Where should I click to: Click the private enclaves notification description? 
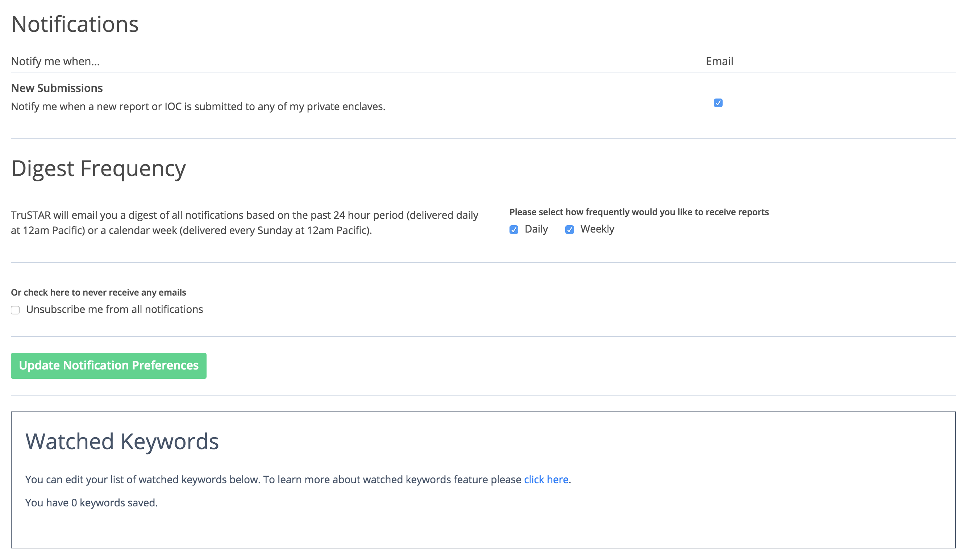(x=198, y=106)
